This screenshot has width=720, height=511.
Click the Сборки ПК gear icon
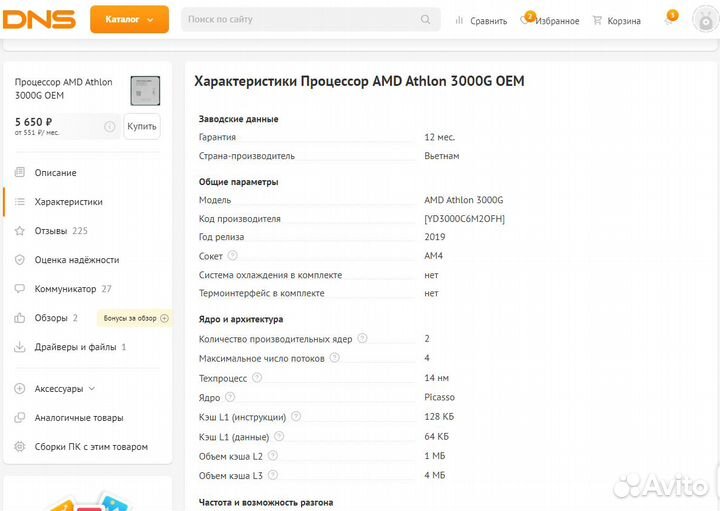tap(20, 446)
